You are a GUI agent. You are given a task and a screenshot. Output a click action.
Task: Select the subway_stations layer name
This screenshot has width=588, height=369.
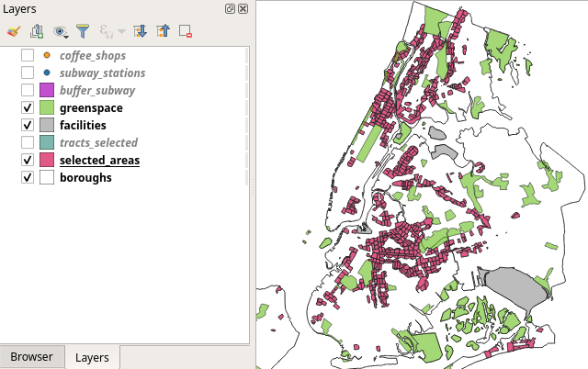click(102, 73)
